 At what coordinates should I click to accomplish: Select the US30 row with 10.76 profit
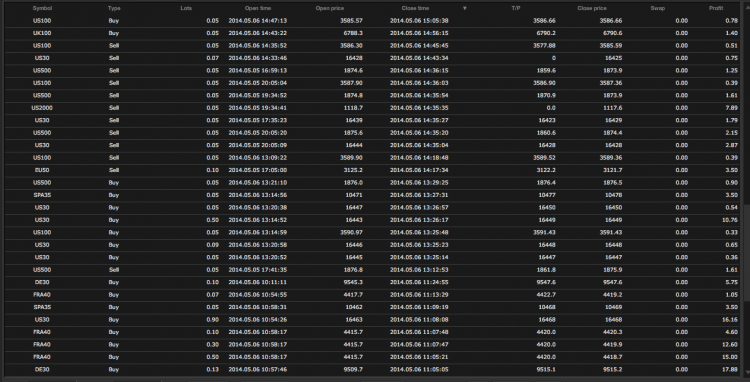pyautogui.click(x=374, y=220)
